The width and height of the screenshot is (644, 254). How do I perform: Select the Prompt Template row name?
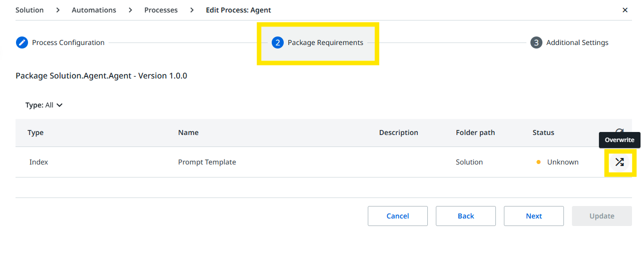207,162
